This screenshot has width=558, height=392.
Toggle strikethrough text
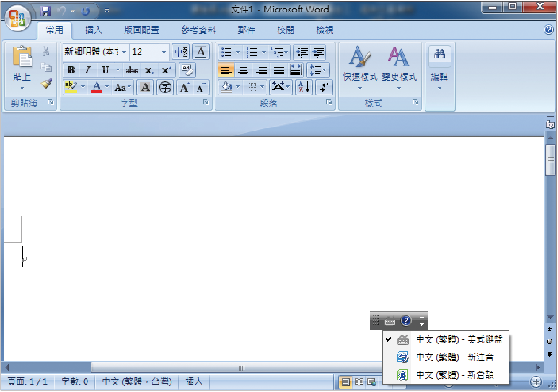click(x=132, y=70)
